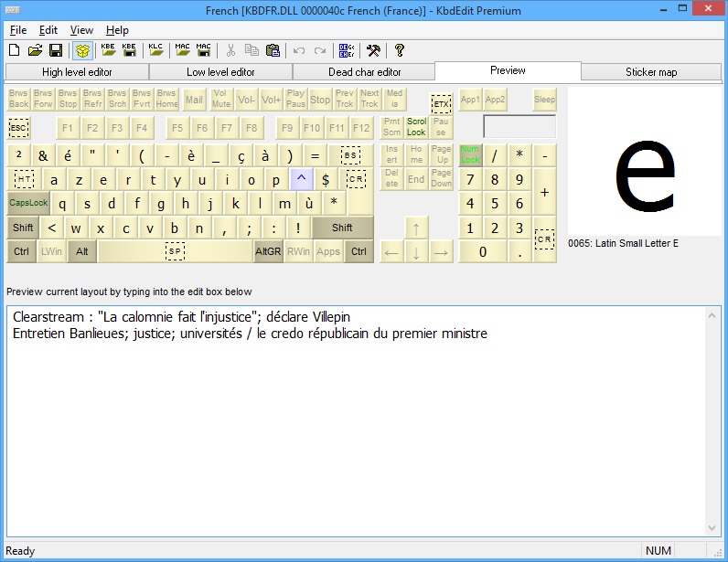Image resolution: width=728 pixels, height=562 pixels.
Task: Select the Preview tab
Action: pyautogui.click(x=508, y=70)
